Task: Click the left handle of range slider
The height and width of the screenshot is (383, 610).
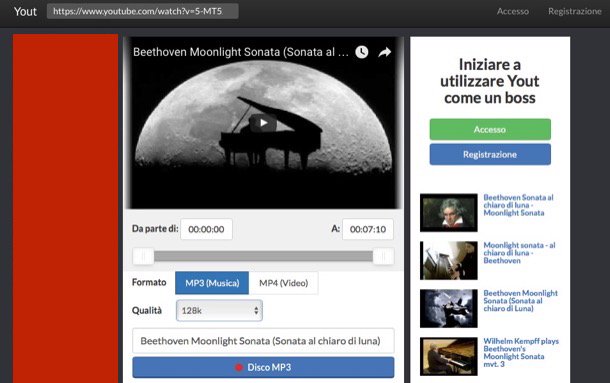Action: tap(143, 256)
